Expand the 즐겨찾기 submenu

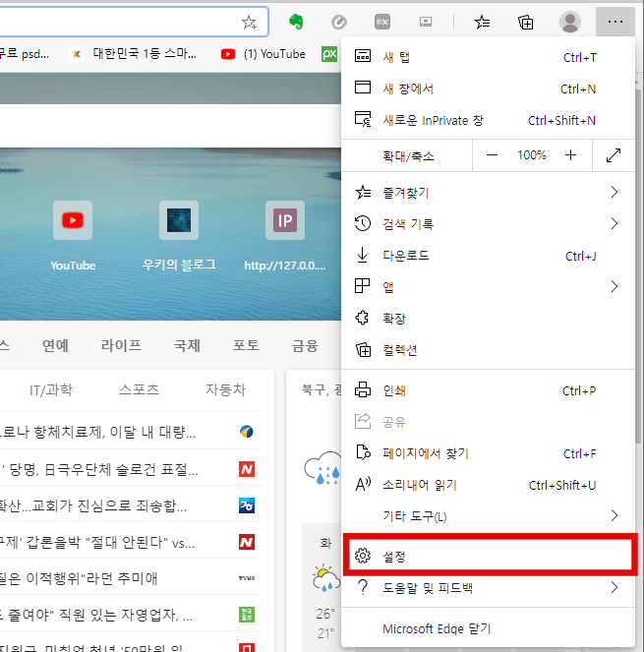click(x=488, y=192)
